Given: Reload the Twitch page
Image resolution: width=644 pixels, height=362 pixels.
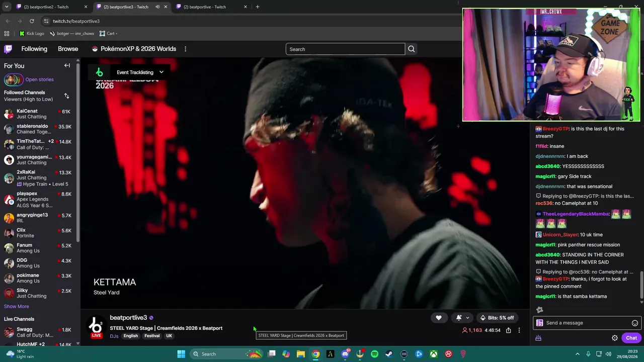Looking at the screenshot, I should click(x=32, y=21).
